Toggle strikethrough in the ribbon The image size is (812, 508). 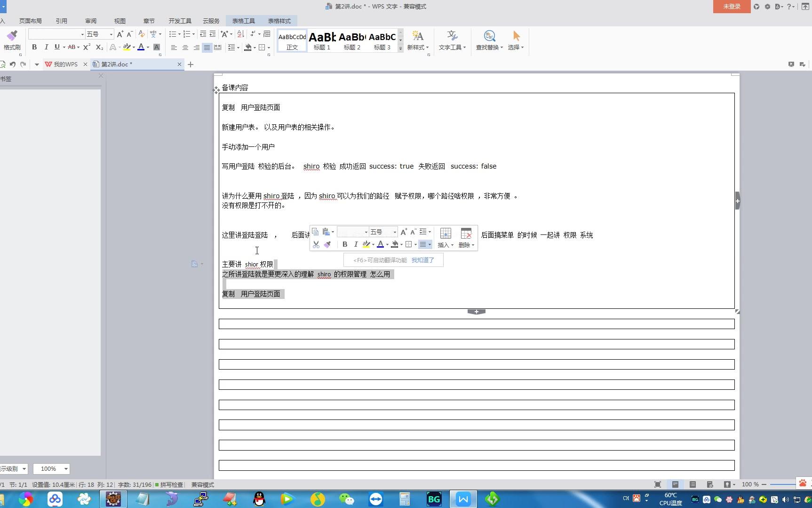coord(72,47)
